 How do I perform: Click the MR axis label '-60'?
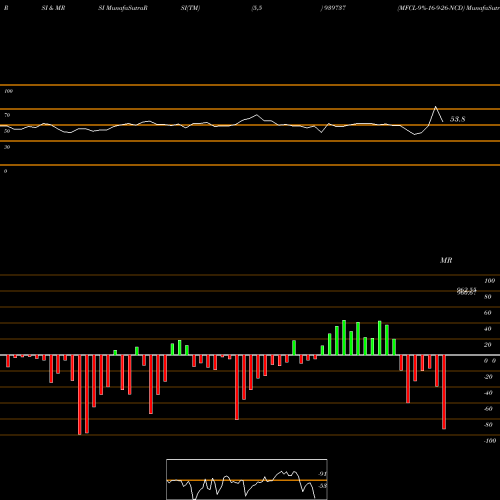(x=488, y=409)
